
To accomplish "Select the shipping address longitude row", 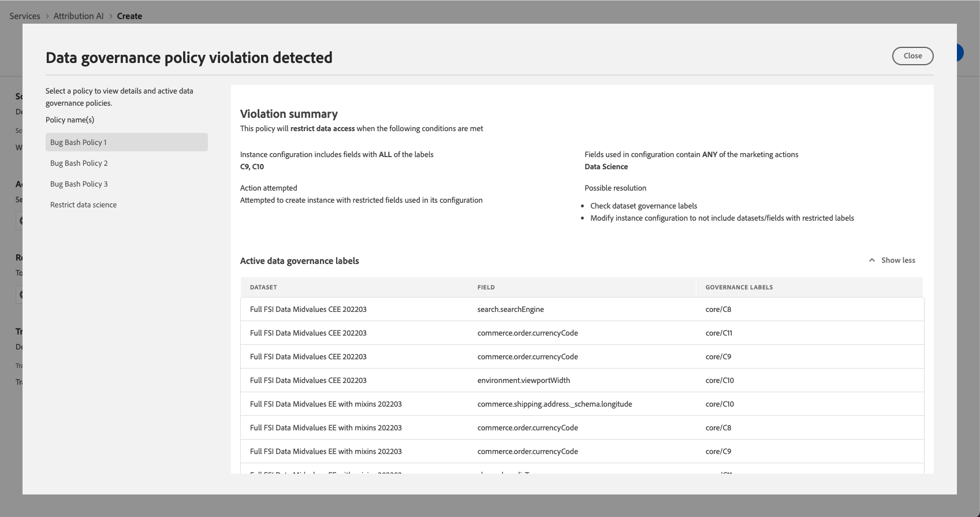I will click(554, 404).
